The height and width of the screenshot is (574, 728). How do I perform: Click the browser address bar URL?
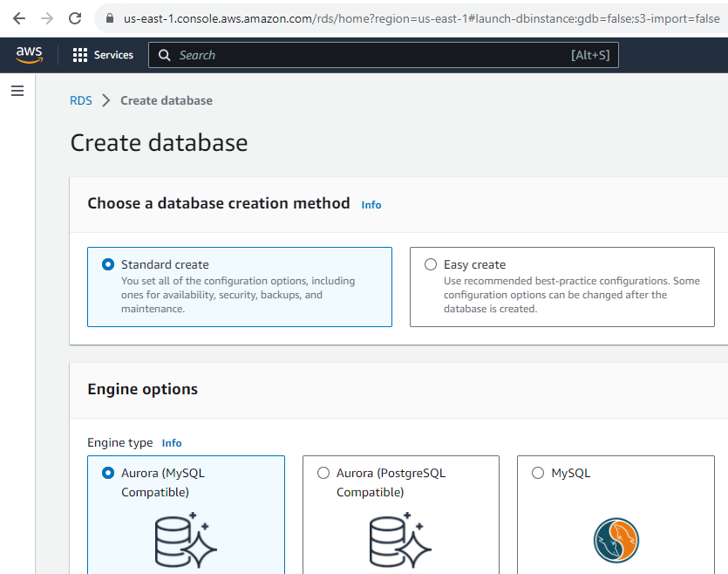pos(421,18)
